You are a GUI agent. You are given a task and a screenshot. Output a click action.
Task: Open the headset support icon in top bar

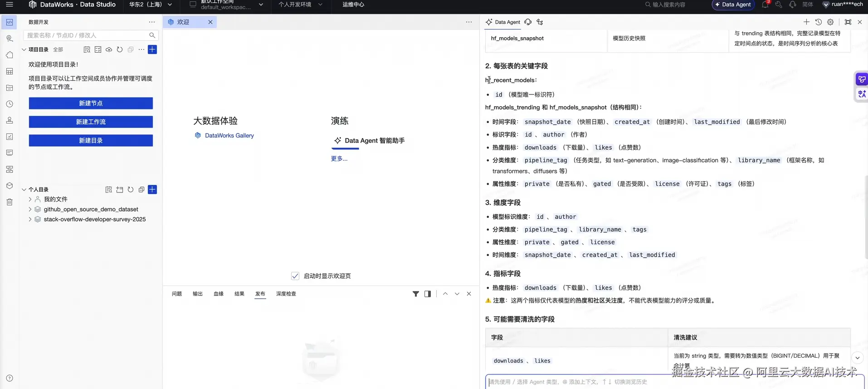(792, 5)
